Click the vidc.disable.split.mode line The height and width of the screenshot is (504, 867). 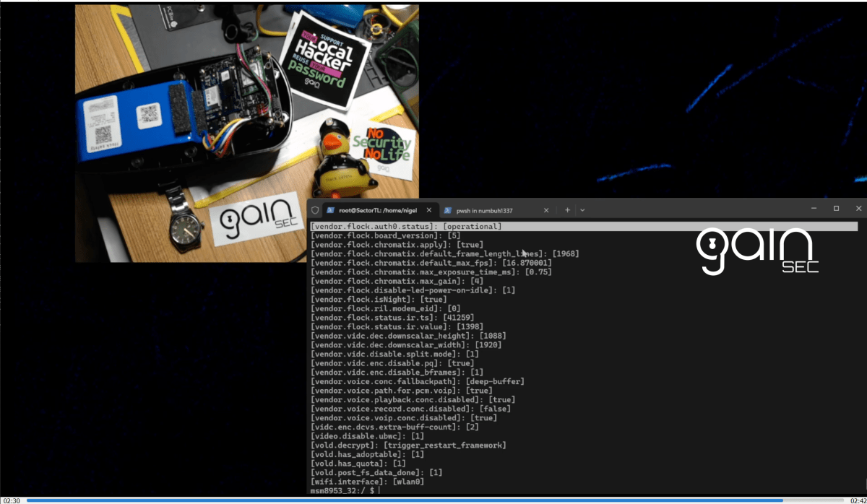[x=394, y=354]
